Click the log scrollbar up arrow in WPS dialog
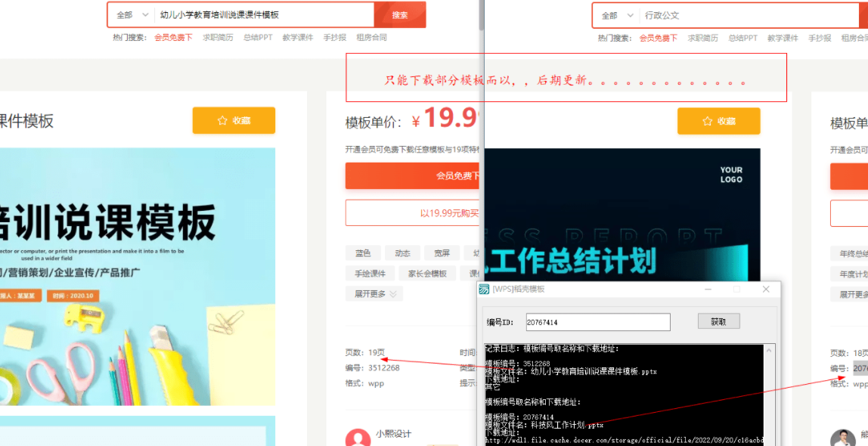 coord(770,350)
